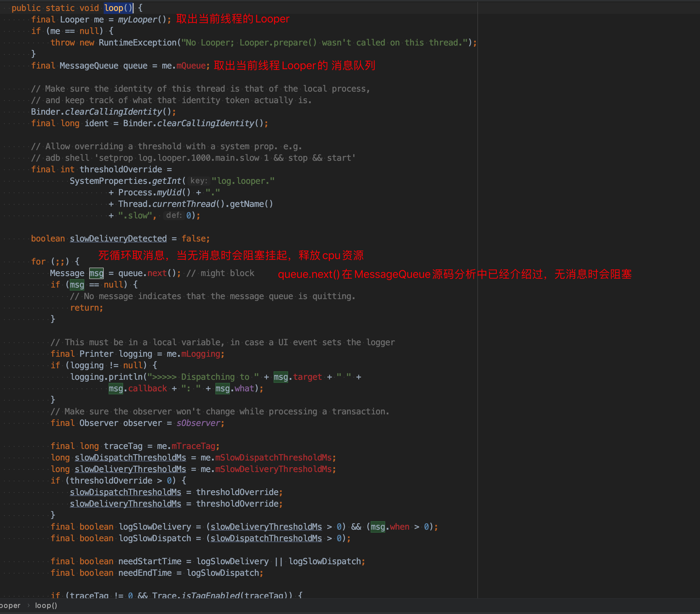
Task: Click the '// might block' comment
Action: pos(220,273)
